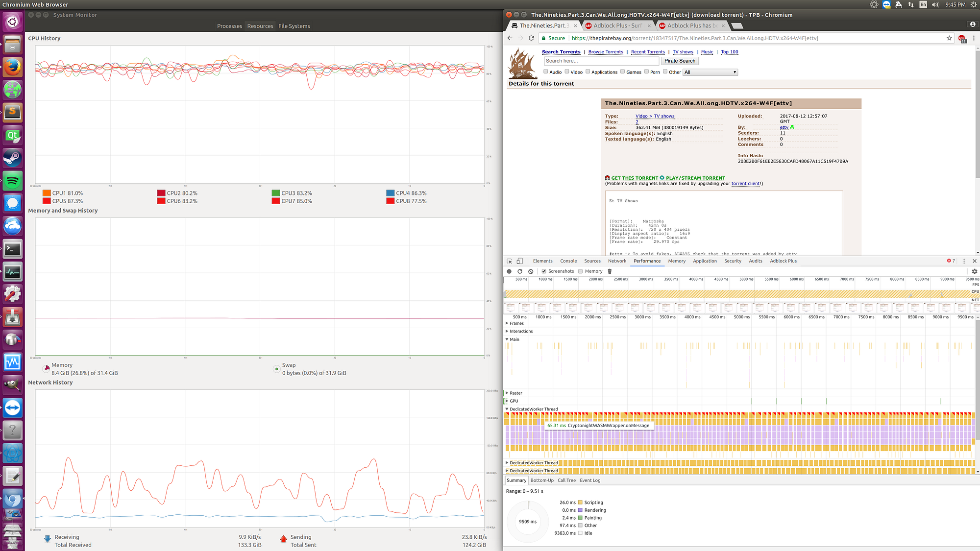
Task: Switch to the Network DevTools tab
Action: (617, 261)
